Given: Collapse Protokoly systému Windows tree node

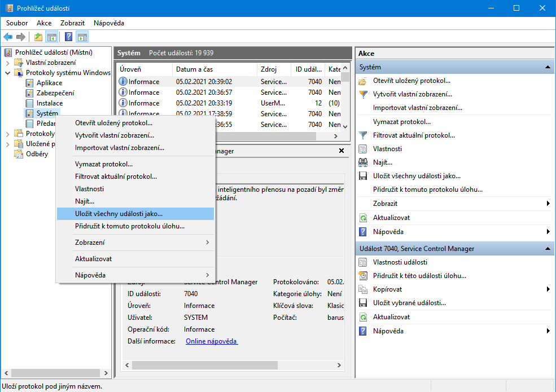Looking at the screenshot, I should click(x=8, y=73).
